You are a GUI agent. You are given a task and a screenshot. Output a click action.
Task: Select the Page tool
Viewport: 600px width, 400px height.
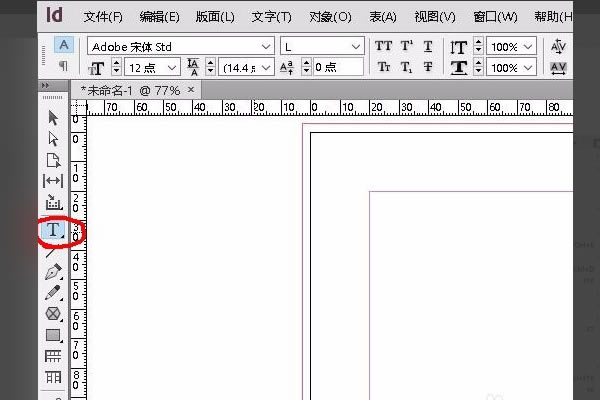53,160
